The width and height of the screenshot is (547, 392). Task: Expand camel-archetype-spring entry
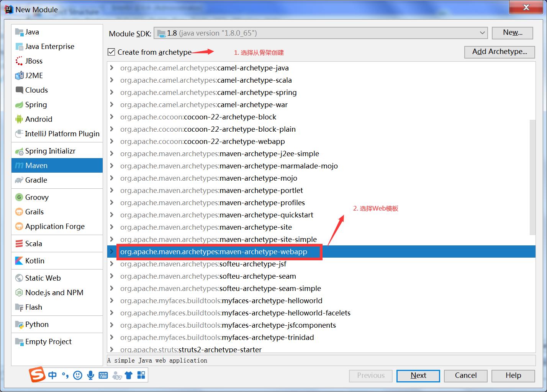pyautogui.click(x=111, y=92)
